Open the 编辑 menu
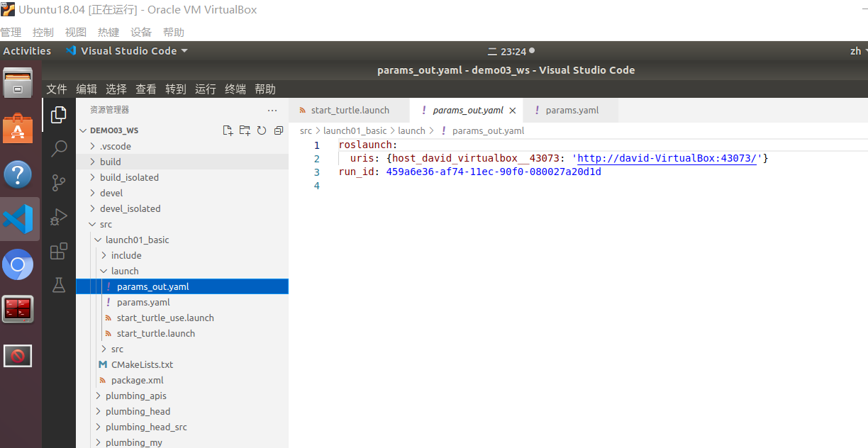 click(x=87, y=89)
